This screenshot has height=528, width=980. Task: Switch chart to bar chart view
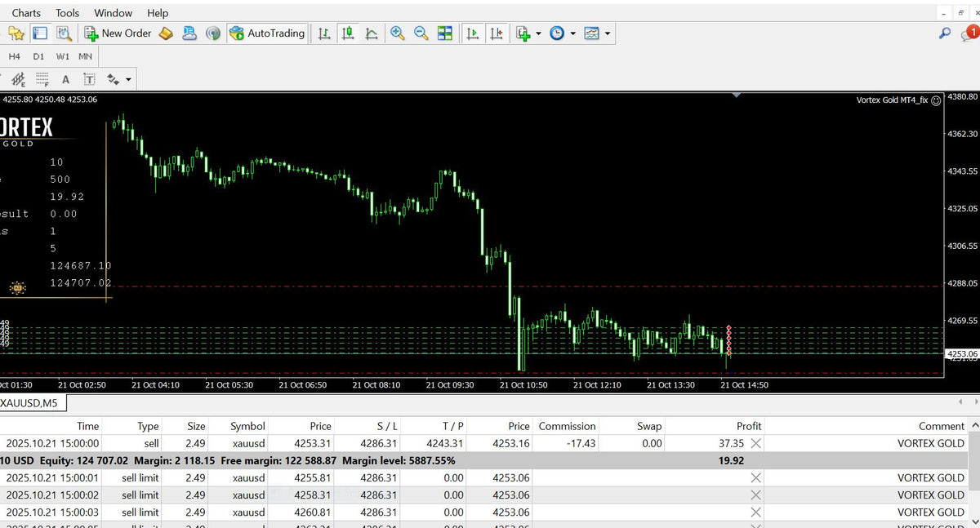(324, 33)
